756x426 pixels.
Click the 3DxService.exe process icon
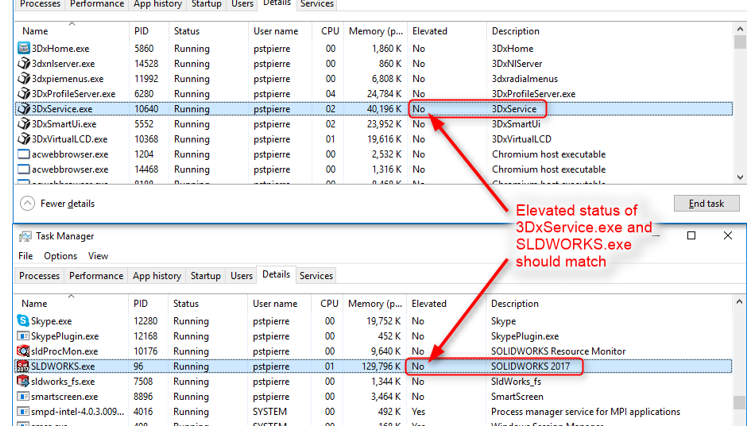23,108
